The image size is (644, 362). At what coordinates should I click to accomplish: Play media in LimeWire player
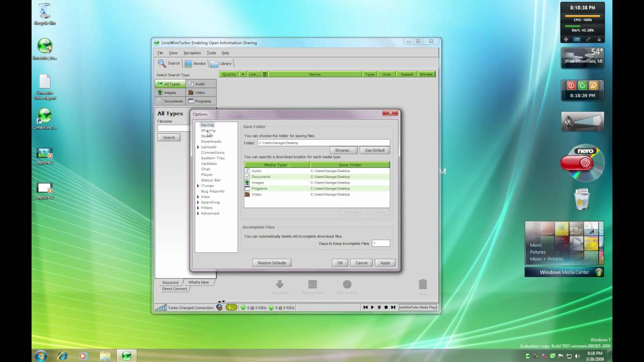pyautogui.click(x=372, y=307)
